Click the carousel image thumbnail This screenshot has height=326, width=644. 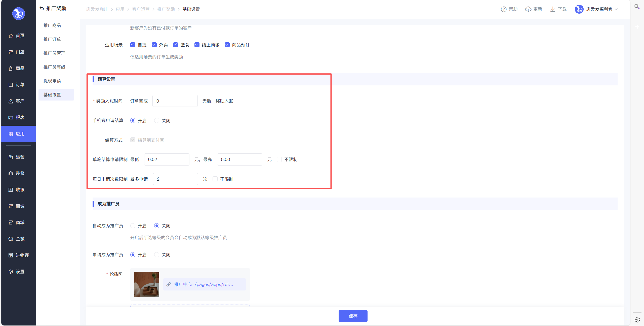[x=146, y=284]
